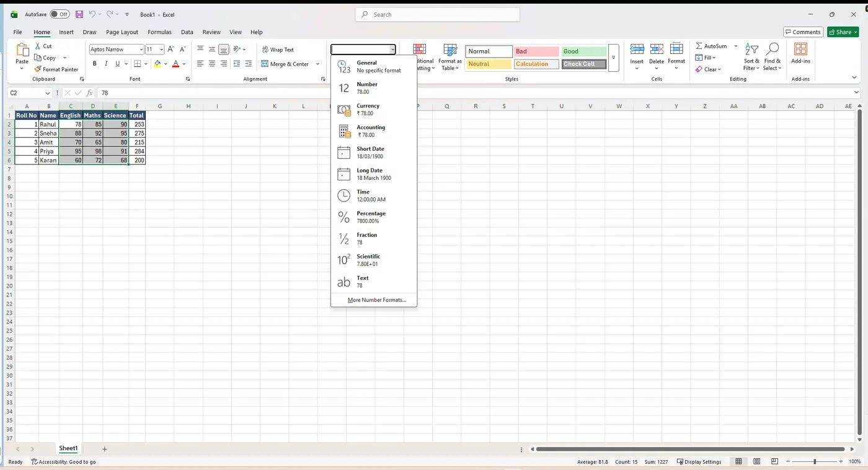Click Merge & Center

(285, 64)
